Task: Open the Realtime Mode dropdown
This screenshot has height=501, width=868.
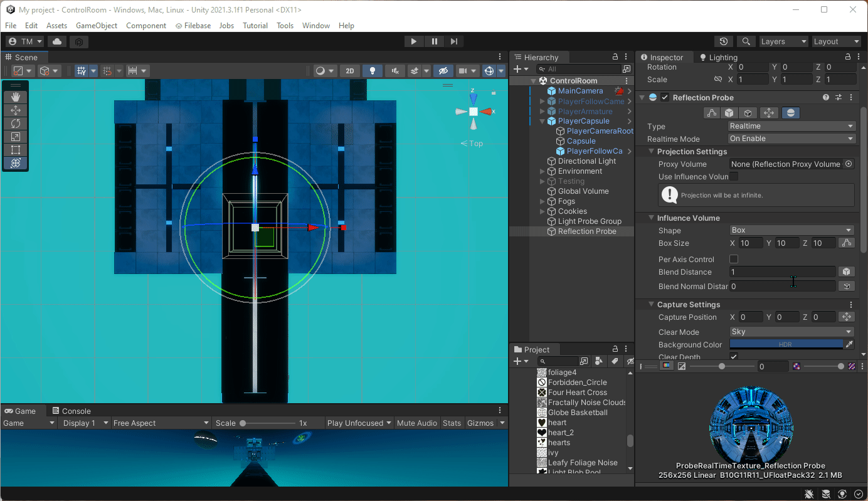Action: [791, 139]
